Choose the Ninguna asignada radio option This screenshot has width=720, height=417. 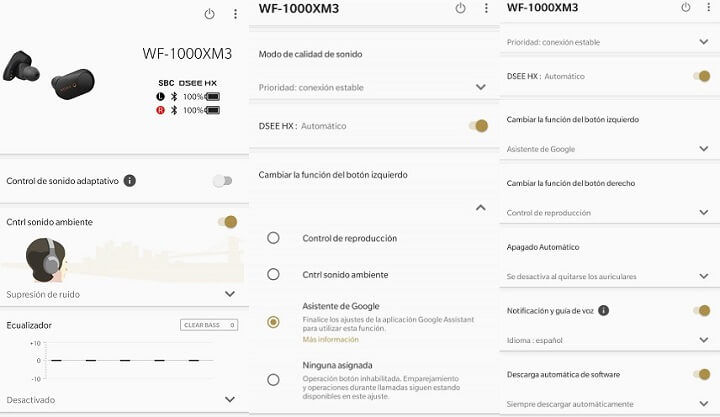[273, 379]
